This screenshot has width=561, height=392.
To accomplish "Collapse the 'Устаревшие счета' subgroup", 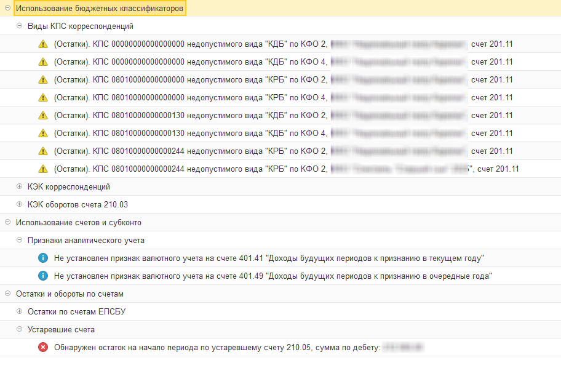I will click(x=19, y=330).
